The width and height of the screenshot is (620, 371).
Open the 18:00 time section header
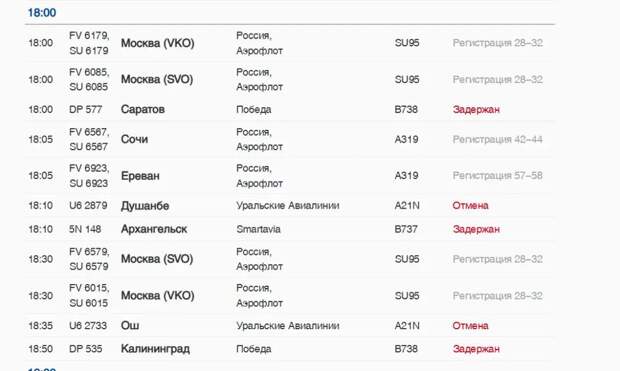pyautogui.click(x=42, y=13)
